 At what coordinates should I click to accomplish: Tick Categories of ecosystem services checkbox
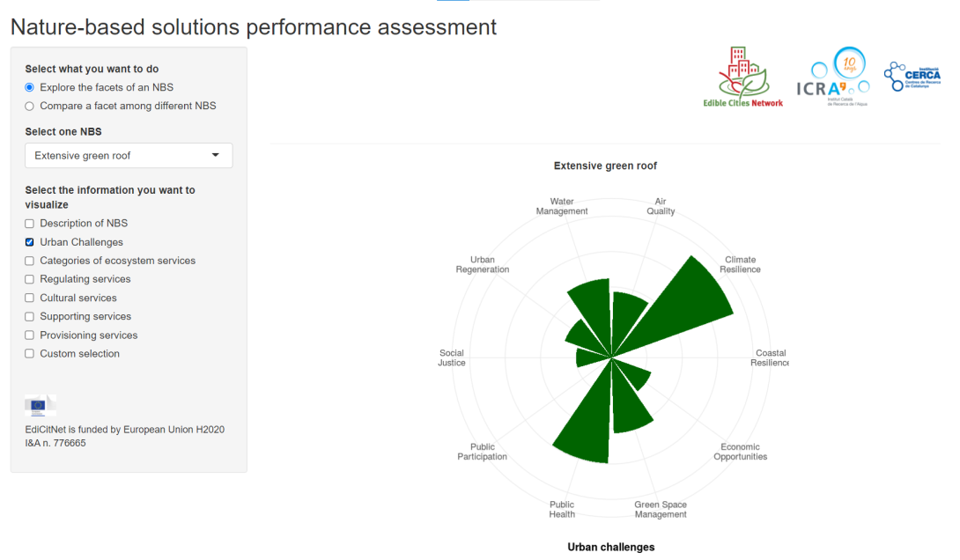[29, 261]
